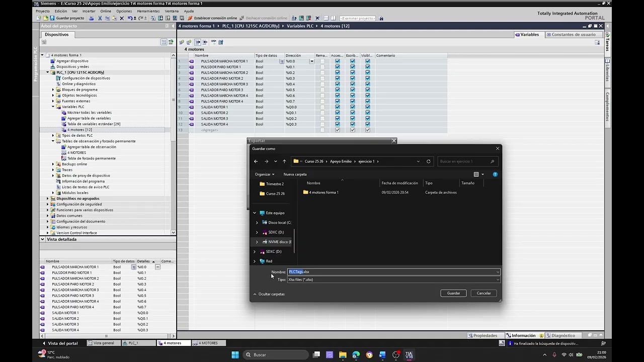This screenshot has height=362, width=644.
Task: Click the TIA Portal icon in taskbar
Action: coord(409,354)
